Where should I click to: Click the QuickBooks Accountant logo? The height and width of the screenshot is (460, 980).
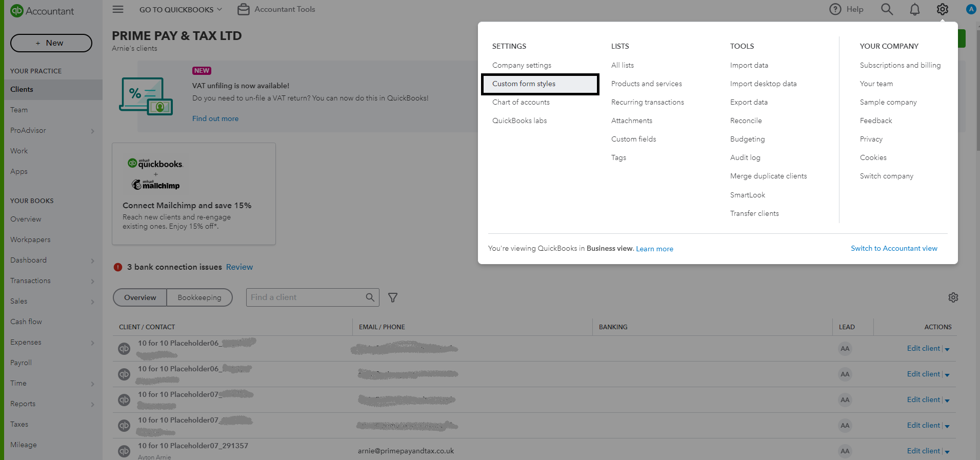click(x=42, y=11)
